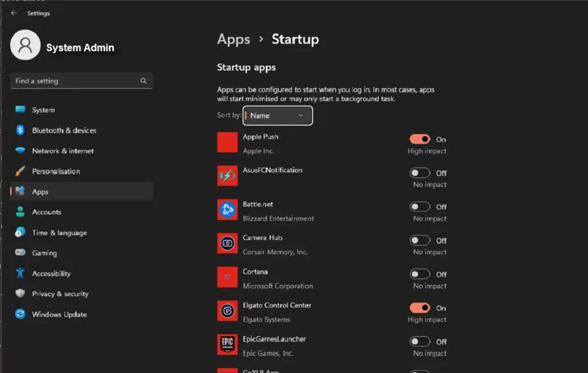Go back with the Settings arrow
Screen dimensions: 588x373
click(14, 13)
